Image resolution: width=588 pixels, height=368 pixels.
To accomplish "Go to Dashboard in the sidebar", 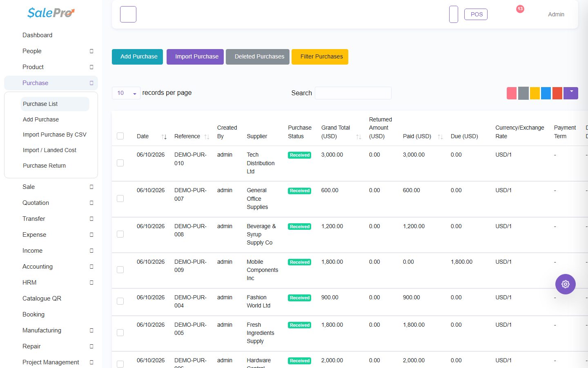I will 38,35.
